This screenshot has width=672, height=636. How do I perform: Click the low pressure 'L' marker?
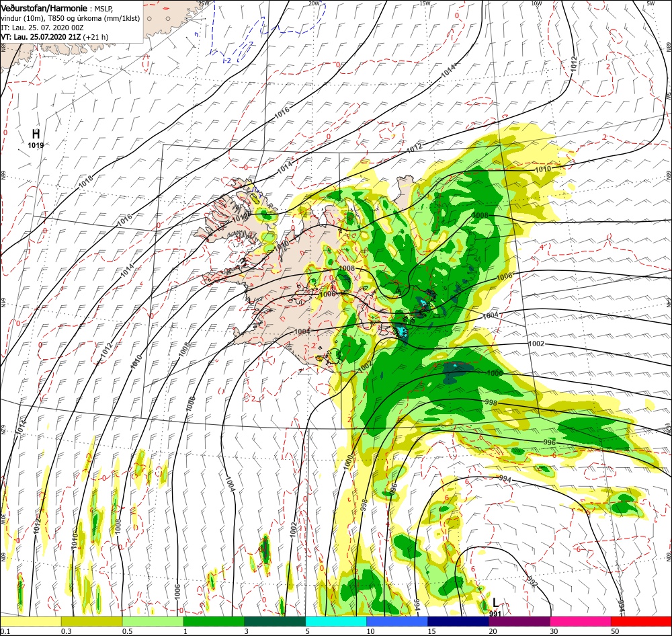[495, 602]
